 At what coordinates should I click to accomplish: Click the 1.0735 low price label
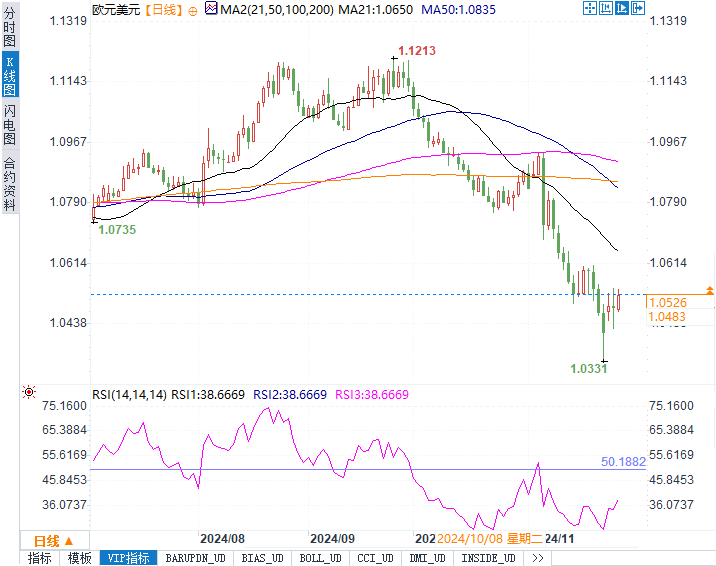[x=117, y=230]
